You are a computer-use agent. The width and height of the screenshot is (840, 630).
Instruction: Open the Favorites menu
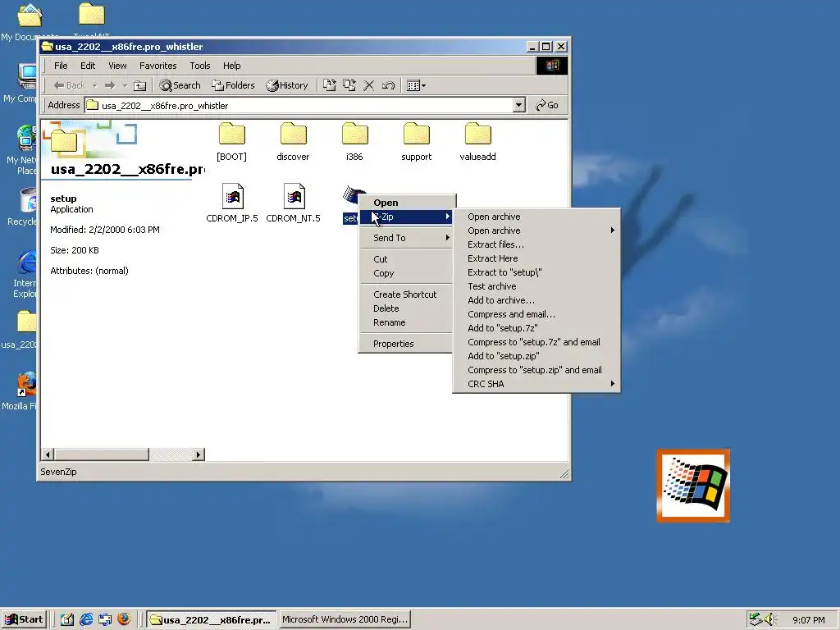[x=158, y=66]
